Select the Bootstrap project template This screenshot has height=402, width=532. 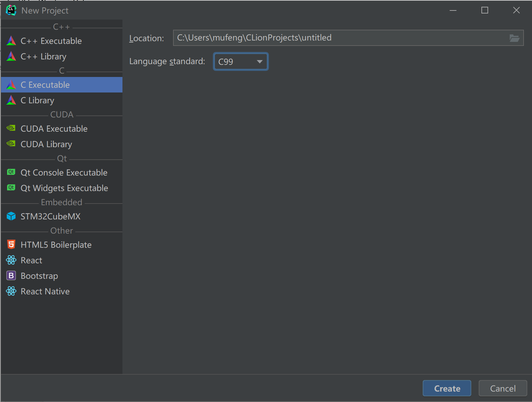pos(62,276)
